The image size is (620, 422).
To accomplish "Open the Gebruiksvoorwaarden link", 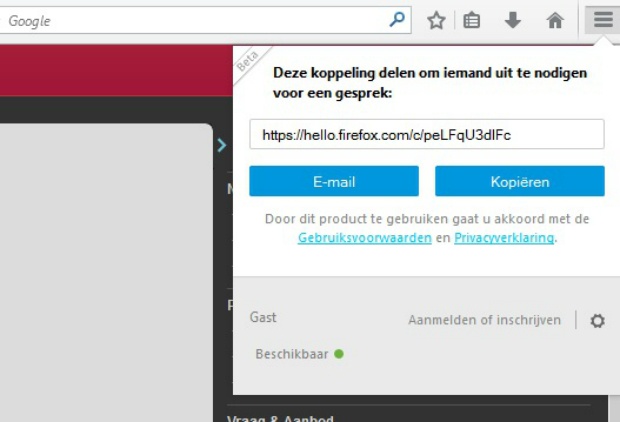I will pos(365,238).
